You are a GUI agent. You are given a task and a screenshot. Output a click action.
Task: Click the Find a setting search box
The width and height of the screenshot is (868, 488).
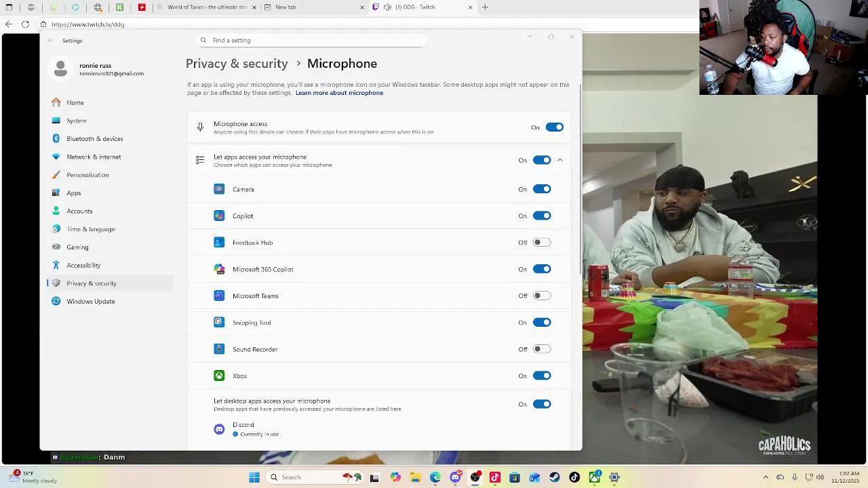(x=311, y=41)
